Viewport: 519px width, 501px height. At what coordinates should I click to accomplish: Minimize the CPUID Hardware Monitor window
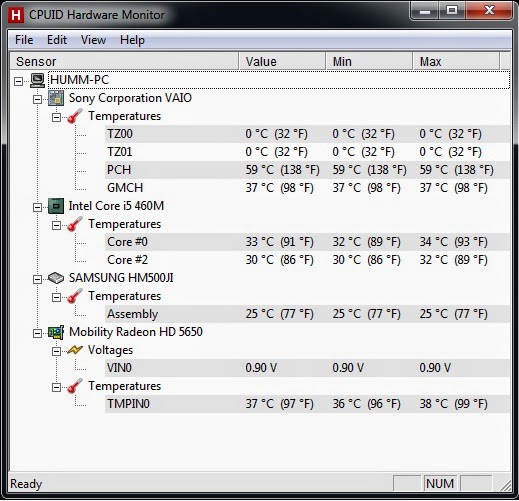424,11
